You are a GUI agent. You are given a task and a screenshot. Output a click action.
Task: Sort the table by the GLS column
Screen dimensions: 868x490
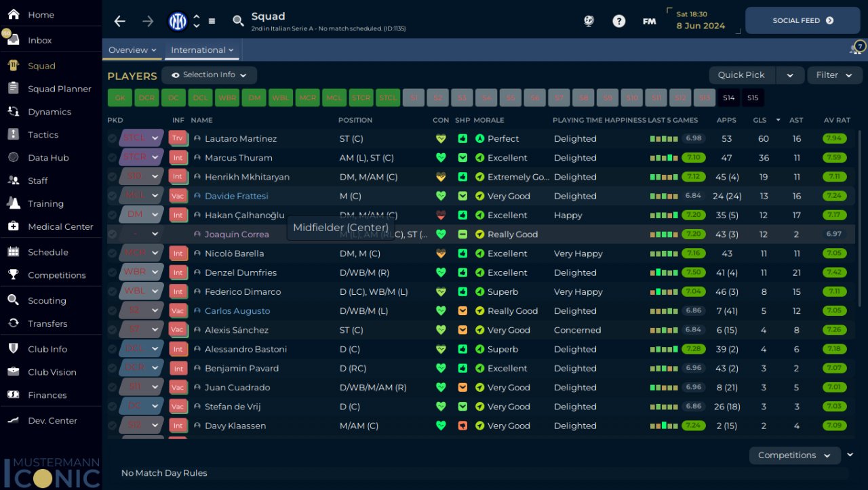pyautogui.click(x=759, y=120)
